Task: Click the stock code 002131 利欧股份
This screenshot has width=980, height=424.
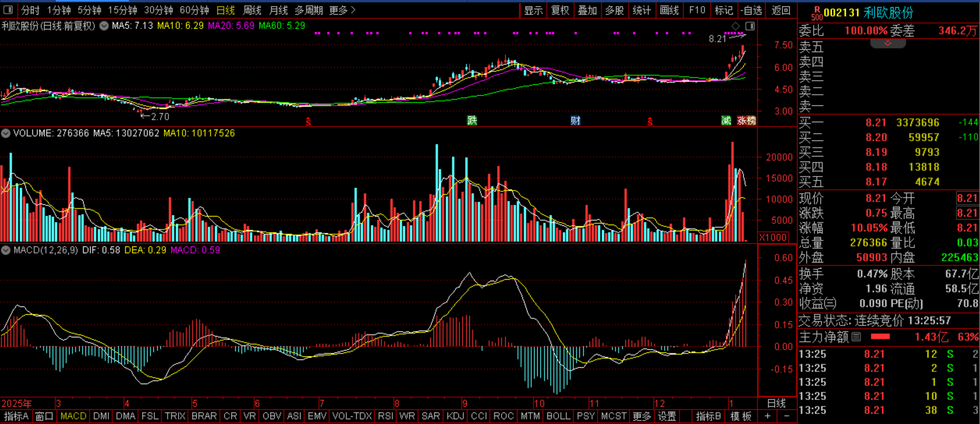Action: pos(868,12)
